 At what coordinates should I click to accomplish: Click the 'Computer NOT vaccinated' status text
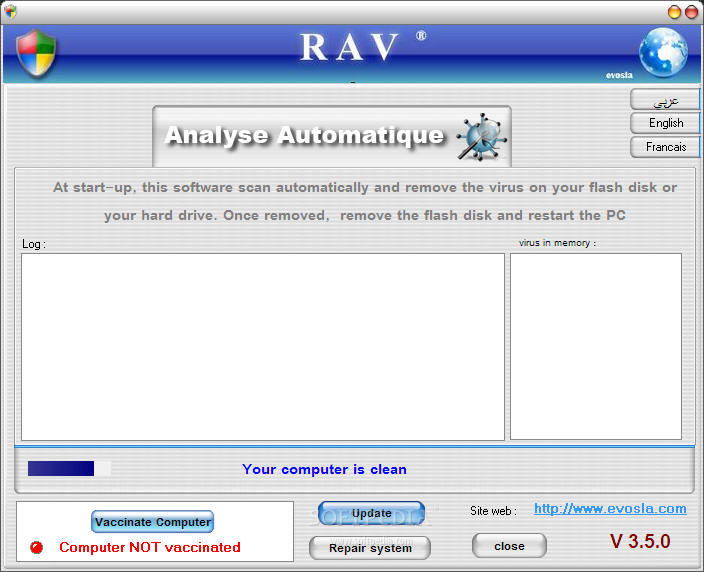(x=150, y=547)
